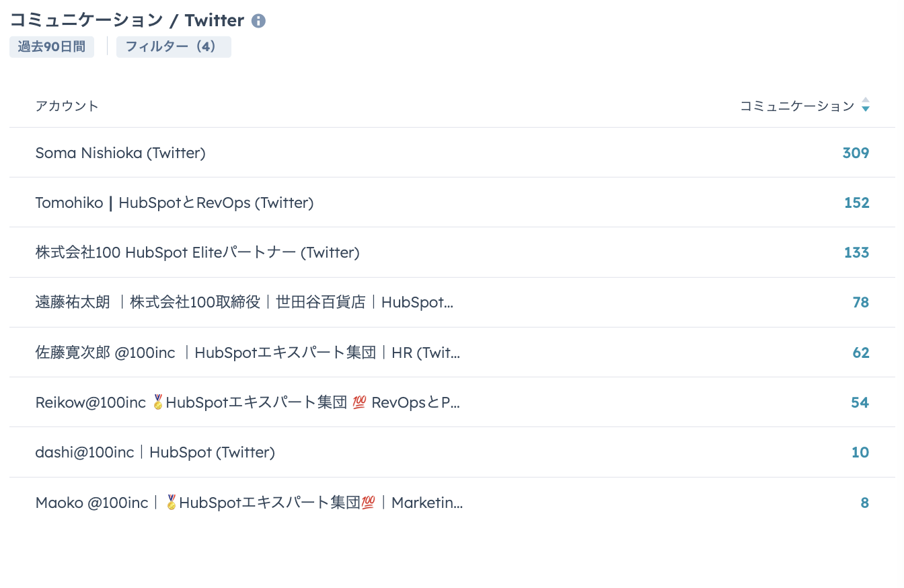Click the 152 count for Tomohiko's account
Image resolution: width=904 pixels, height=588 pixels.
point(855,203)
